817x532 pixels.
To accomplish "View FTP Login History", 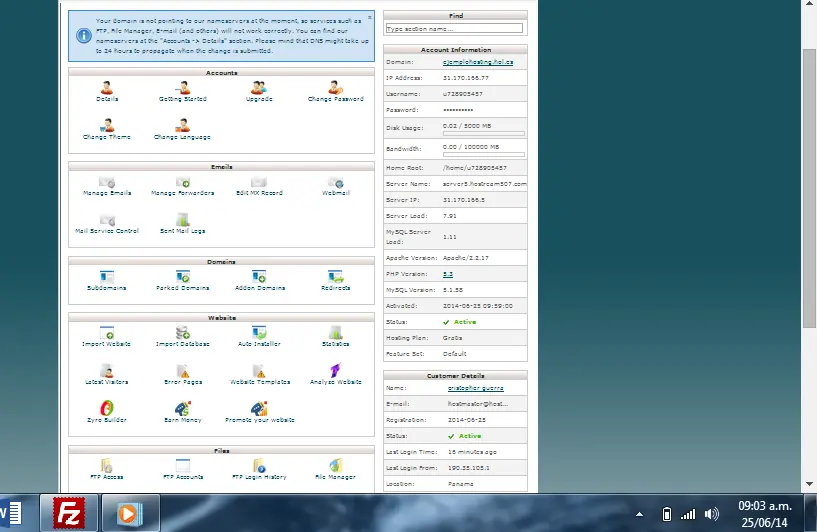I will [x=259, y=465].
